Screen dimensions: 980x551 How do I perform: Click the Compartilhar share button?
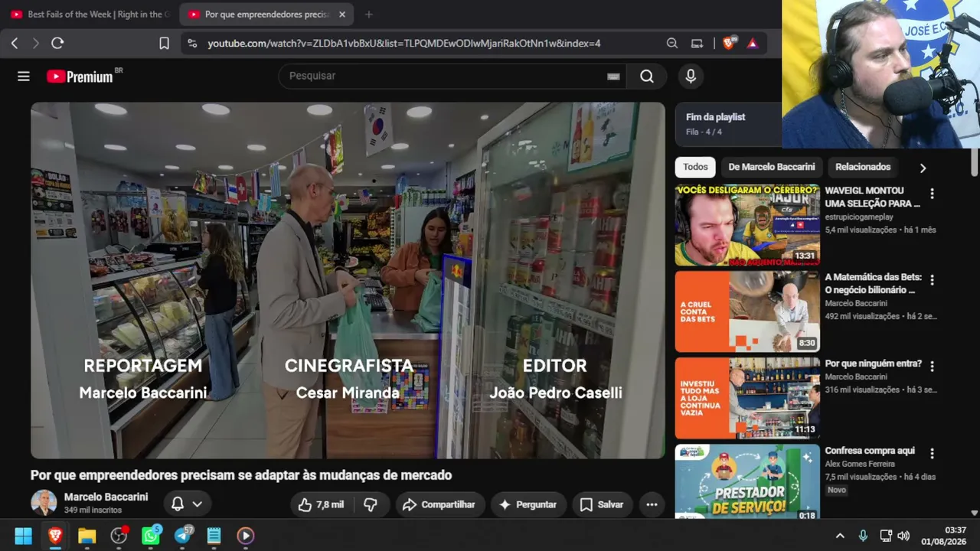click(439, 504)
